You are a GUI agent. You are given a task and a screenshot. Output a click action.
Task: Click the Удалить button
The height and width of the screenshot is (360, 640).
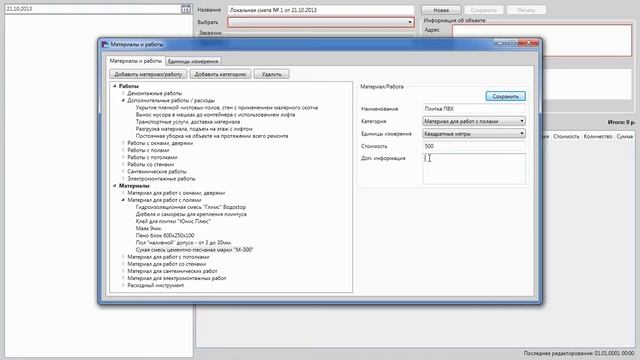(x=271, y=74)
